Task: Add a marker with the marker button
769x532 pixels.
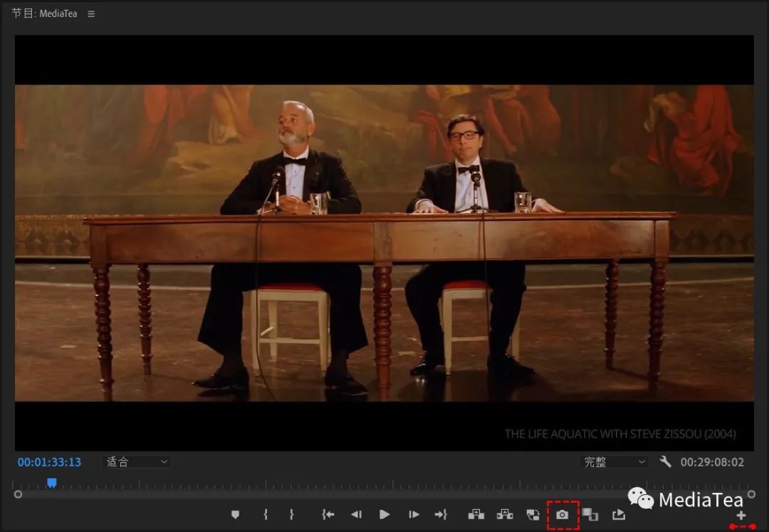Action: click(x=236, y=514)
